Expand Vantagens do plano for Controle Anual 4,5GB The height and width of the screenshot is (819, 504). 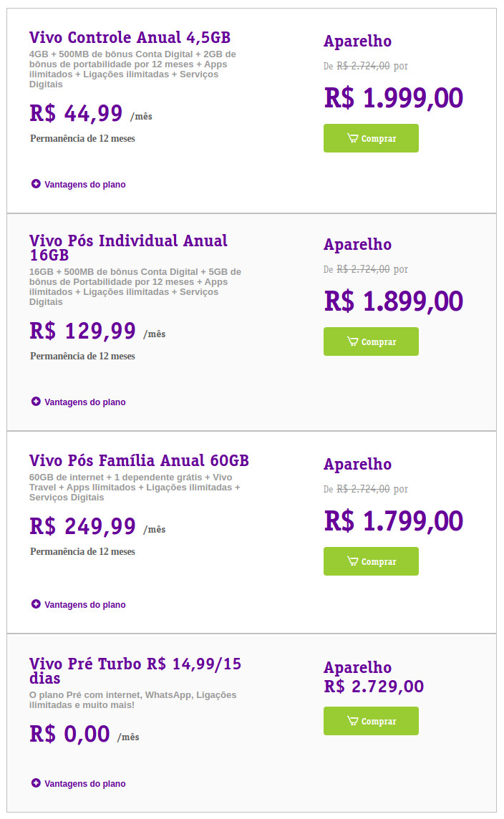[x=84, y=185]
